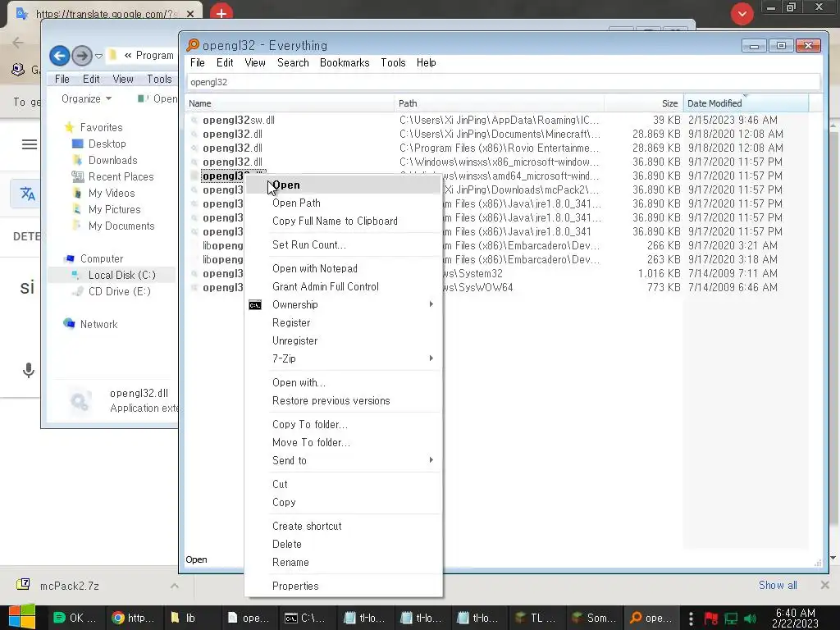Click the hamburger menu in Google Translate

(30, 144)
